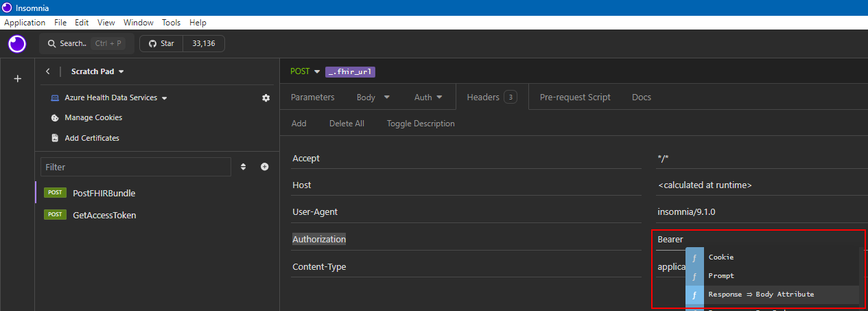This screenshot has height=311, width=868.
Task: Open the File menu
Action: (x=60, y=23)
